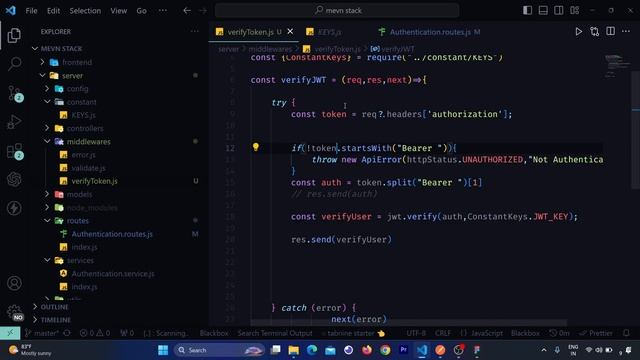
Task: Click the editor vertical scrollbar
Action: [x=636, y=130]
